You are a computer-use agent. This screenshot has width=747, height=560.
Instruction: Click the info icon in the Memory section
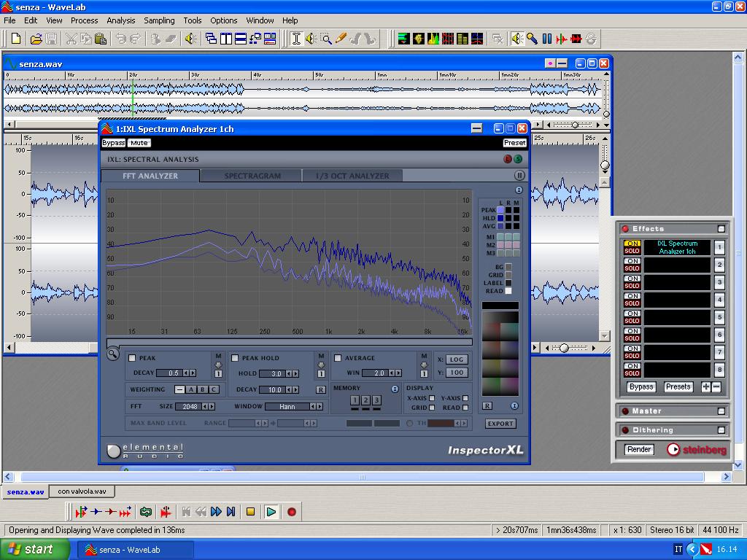tap(395, 389)
